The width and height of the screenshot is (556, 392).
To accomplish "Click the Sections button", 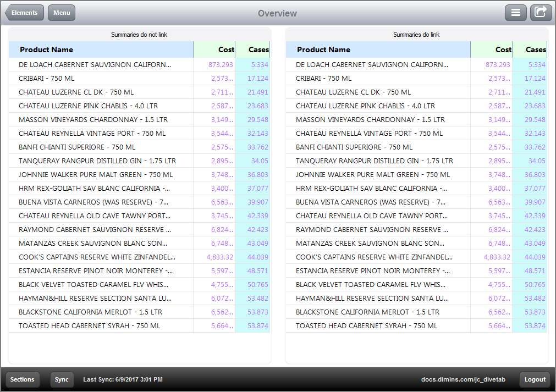I will 22,379.
